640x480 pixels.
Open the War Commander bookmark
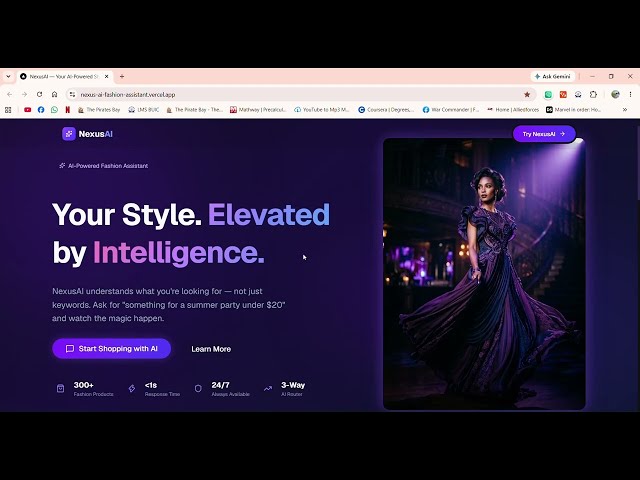(x=451, y=109)
